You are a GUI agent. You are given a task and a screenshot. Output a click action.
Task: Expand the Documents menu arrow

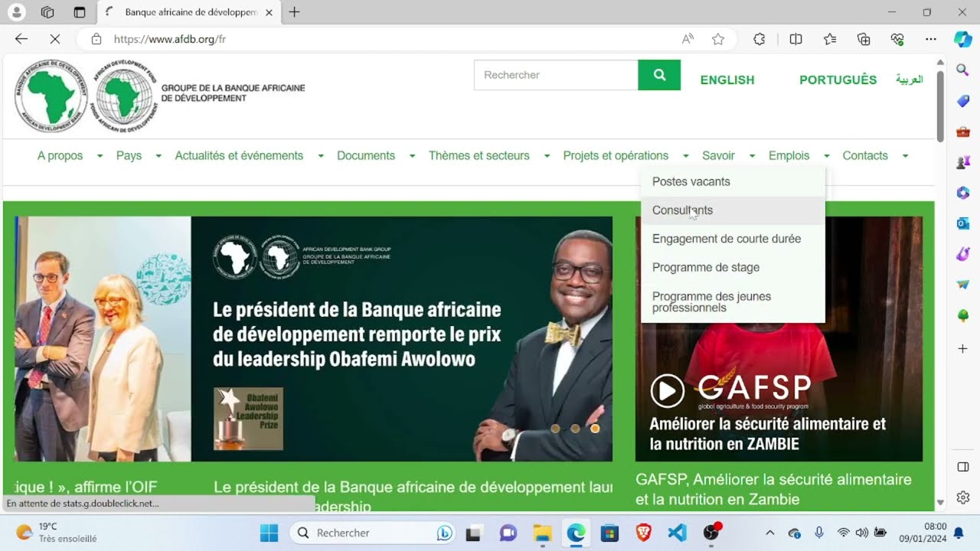pyautogui.click(x=412, y=156)
